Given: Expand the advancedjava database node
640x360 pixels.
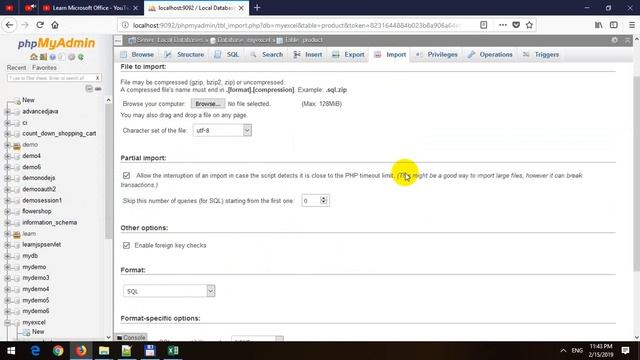Looking at the screenshot, I should [7, 111].
